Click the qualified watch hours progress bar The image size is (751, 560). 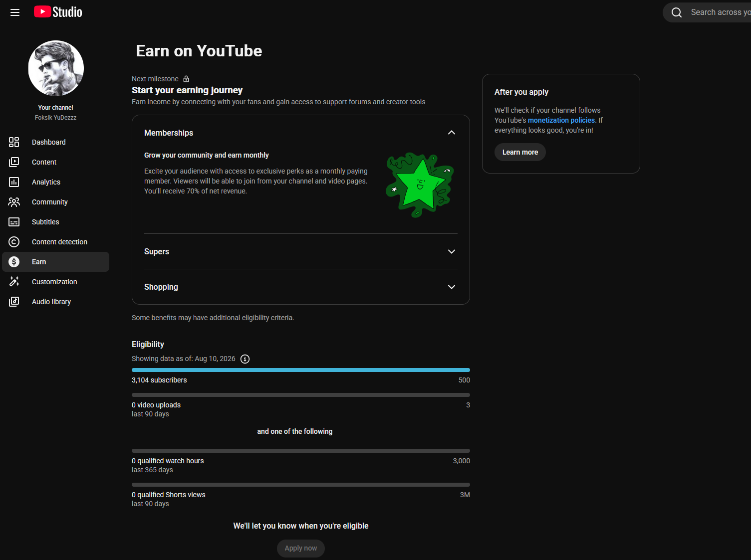[x=301, y=451]
